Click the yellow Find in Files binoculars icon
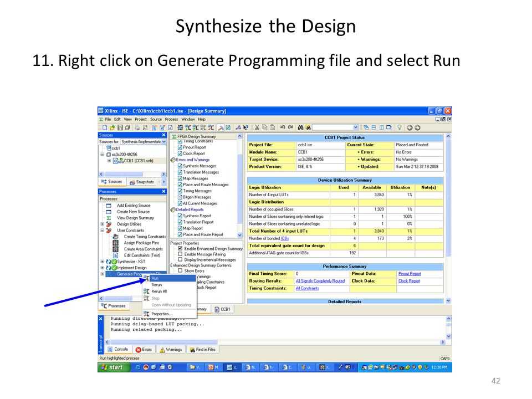 point(308,127)
